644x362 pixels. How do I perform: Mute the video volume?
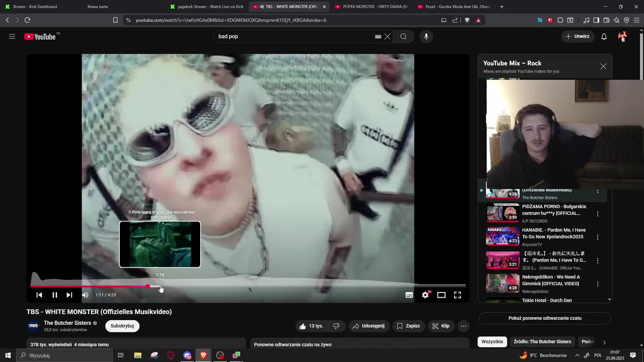(85, 295)
